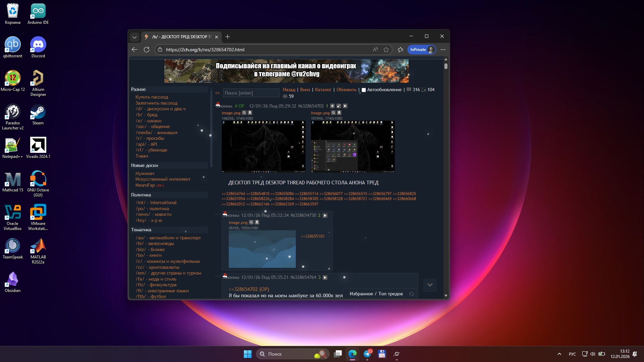Open the tab search chevron dropdown
The height and width of the screenshot is (362, 644).
(135, 37)
